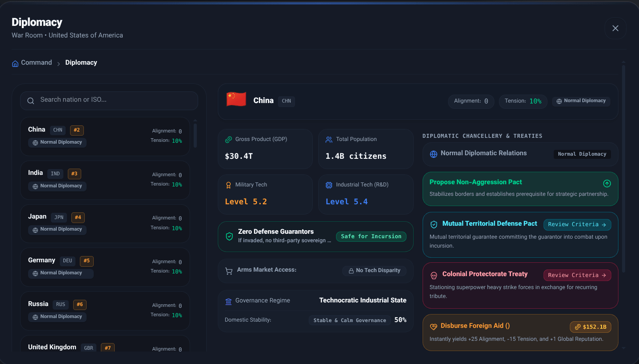Viewport: 639px width, 364px height.
Task: Click the Governance Regime building icon
Action: coord(228,301)
